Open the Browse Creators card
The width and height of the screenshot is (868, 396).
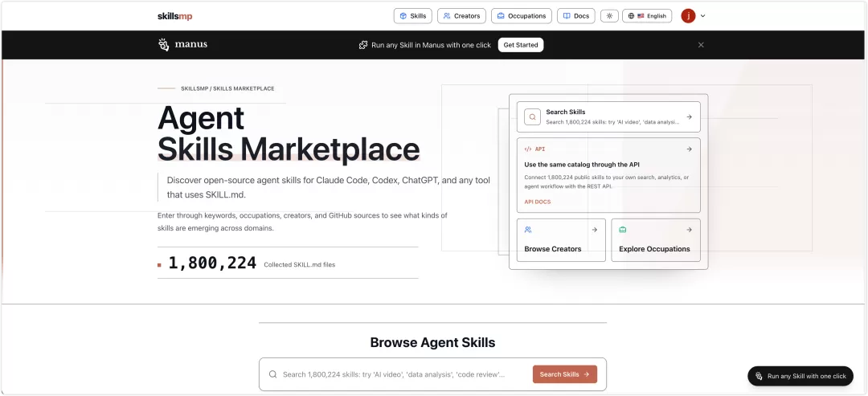pos(561,240)
